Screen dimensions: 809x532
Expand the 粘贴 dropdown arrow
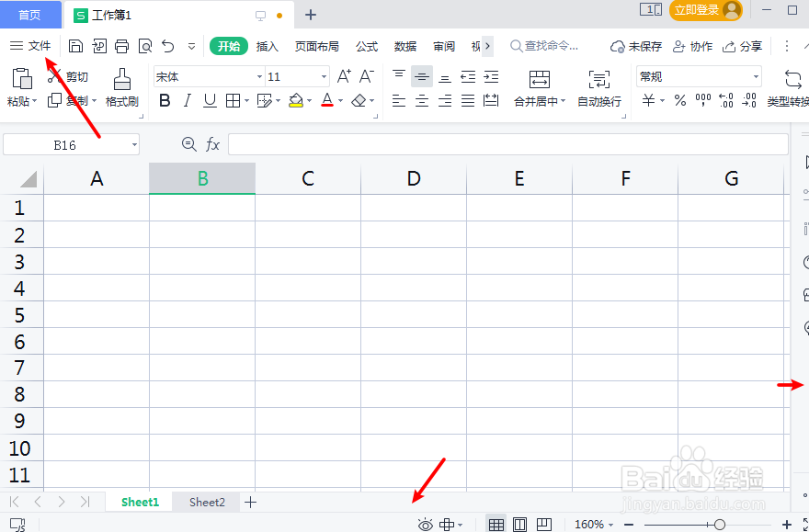35,101
